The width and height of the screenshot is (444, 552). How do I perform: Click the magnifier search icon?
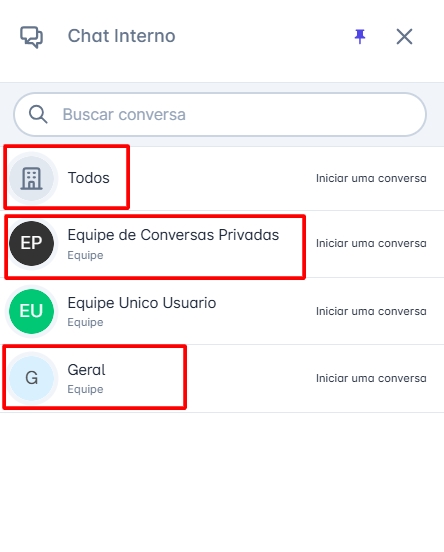click(38, 114)
